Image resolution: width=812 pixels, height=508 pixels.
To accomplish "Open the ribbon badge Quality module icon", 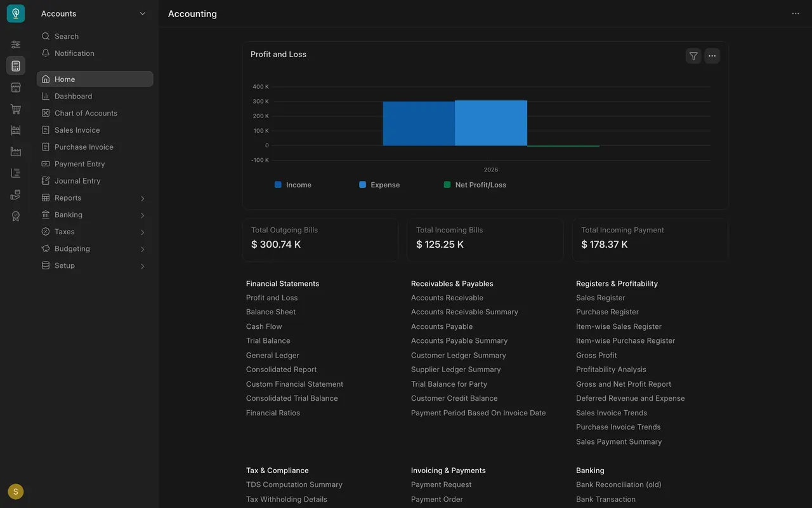I will (16, 217).
